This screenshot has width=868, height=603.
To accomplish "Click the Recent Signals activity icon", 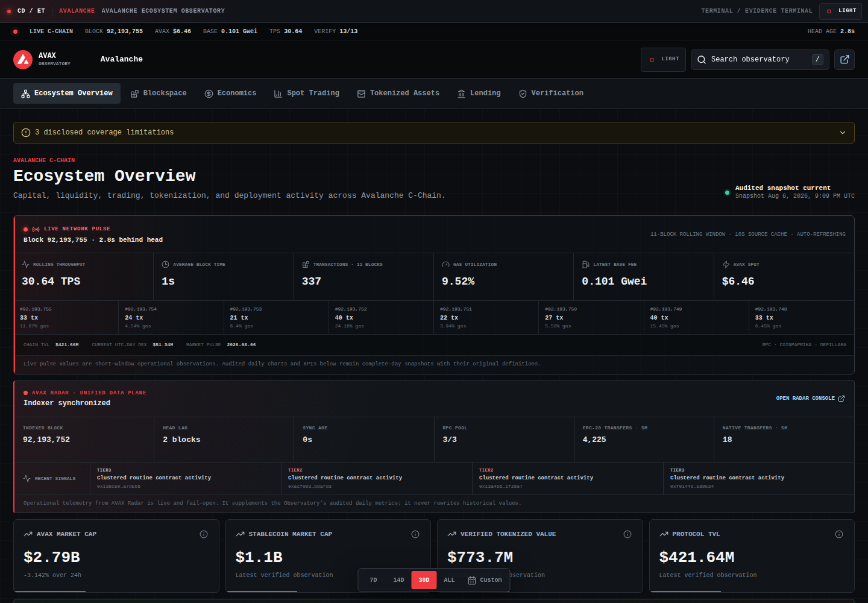I will [27, 478].
